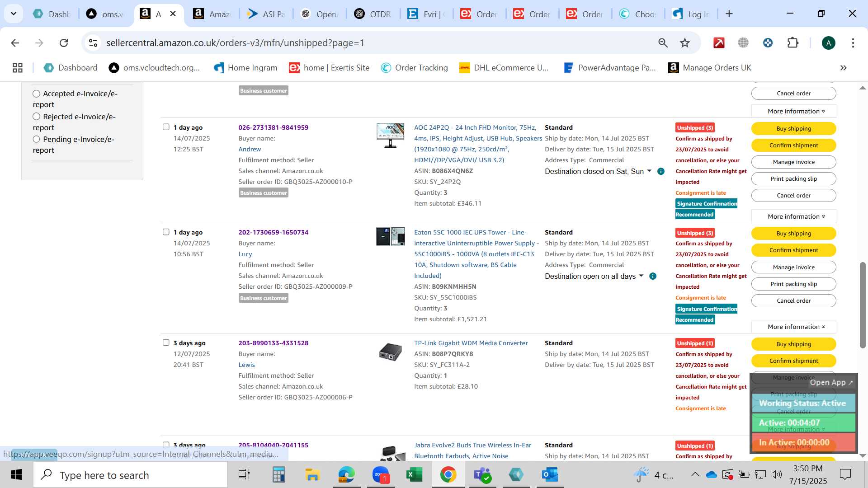Click the Windows search box
The width and height of the screenshot is (868, 488).
130,475
